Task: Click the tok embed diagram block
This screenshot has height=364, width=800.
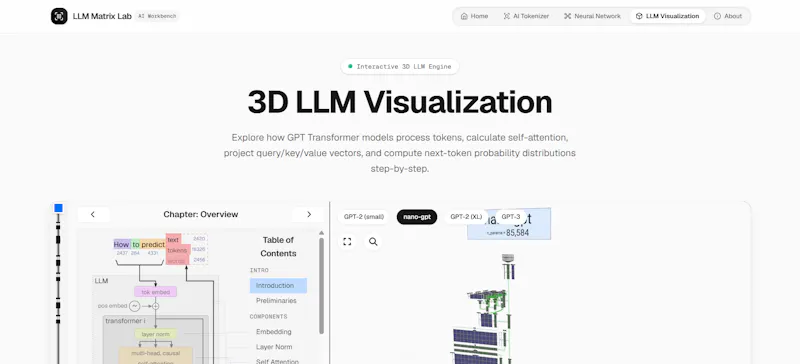Action: (x=156, y=292)
